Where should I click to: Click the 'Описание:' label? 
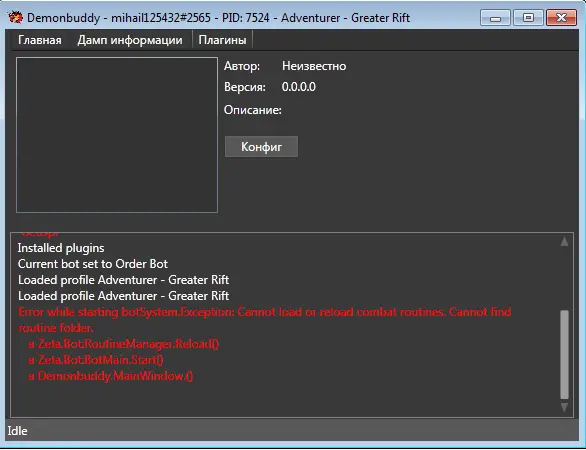tap(253, 110)
